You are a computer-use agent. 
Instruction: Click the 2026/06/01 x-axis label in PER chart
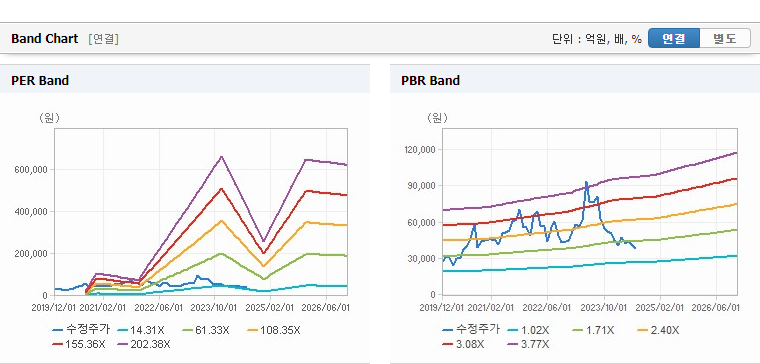tap(326, 308)
